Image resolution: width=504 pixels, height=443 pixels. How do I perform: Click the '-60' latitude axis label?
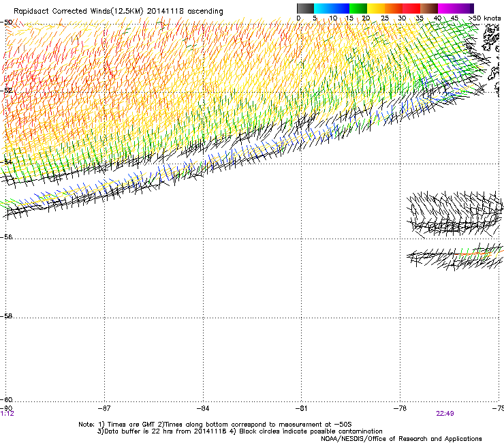(x=6, y=399)
